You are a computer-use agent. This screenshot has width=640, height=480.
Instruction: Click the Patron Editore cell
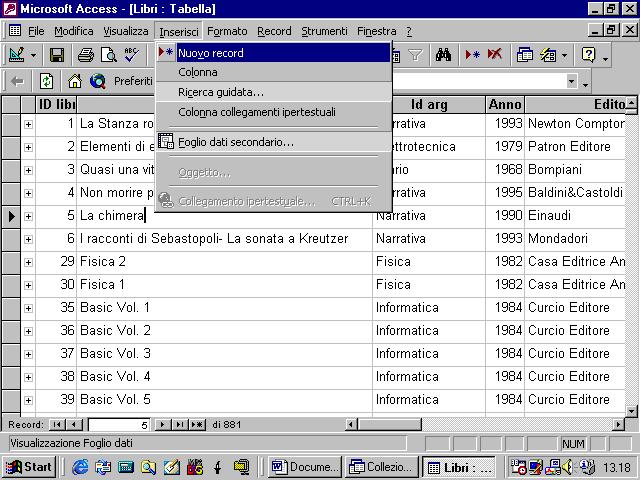pyautogui.click(x=575, y=147)
